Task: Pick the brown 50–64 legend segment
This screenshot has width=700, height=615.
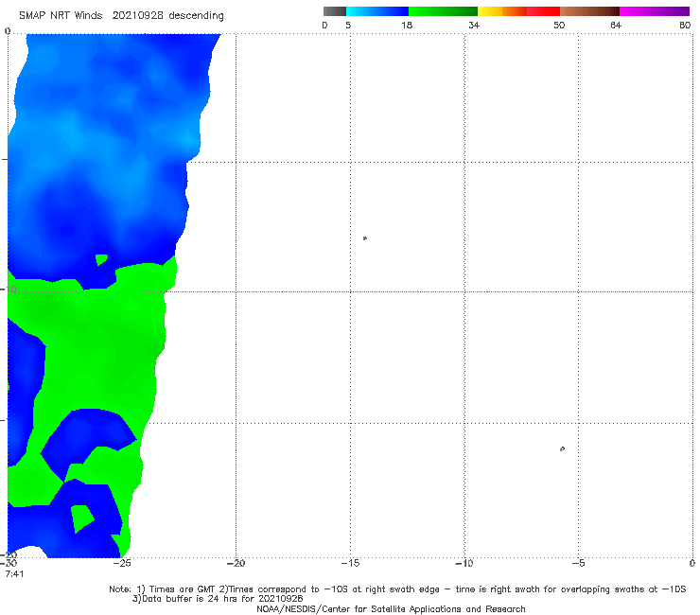Action: click(589, 11)
